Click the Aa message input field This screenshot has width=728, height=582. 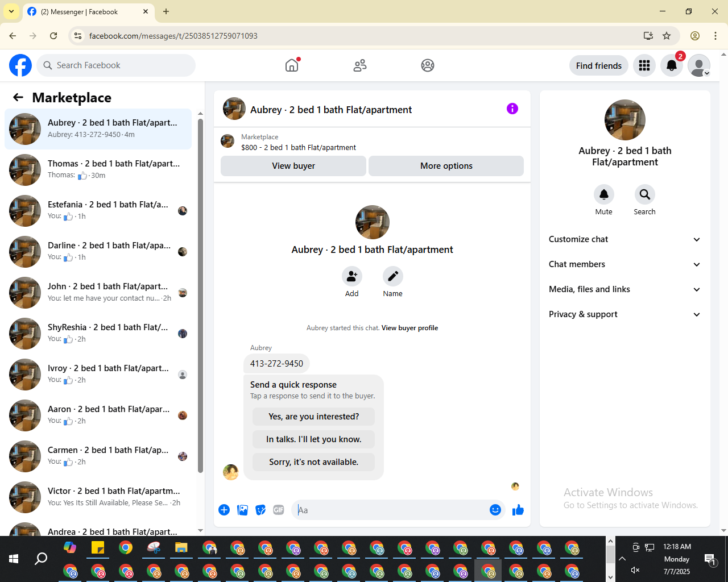[391, 510]
